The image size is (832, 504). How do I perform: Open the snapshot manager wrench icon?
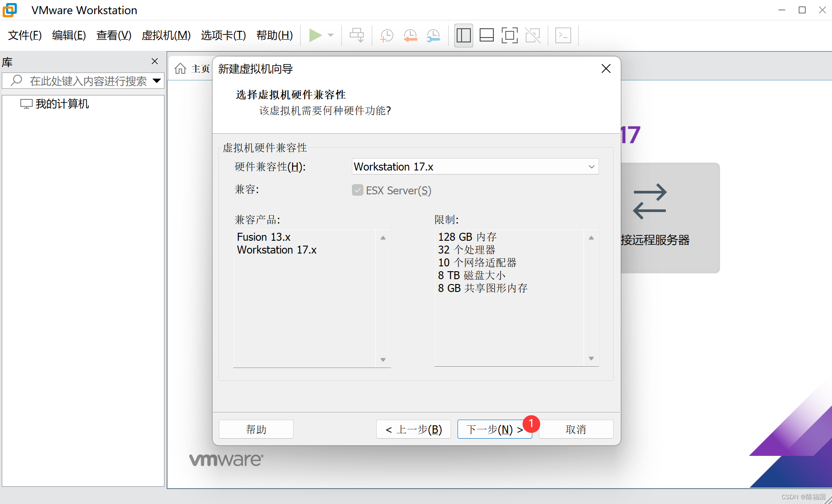pos(433,35)
